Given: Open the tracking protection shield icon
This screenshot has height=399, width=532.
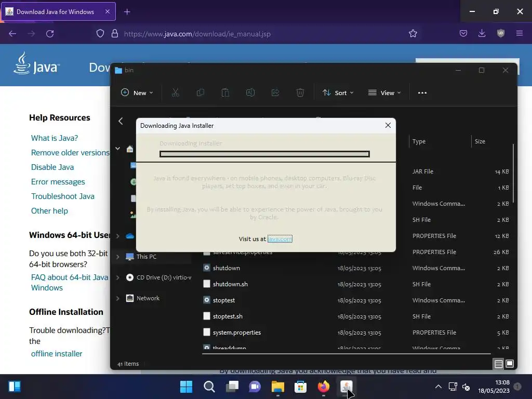Looking at the screenshot, I should tap(100, 34).
